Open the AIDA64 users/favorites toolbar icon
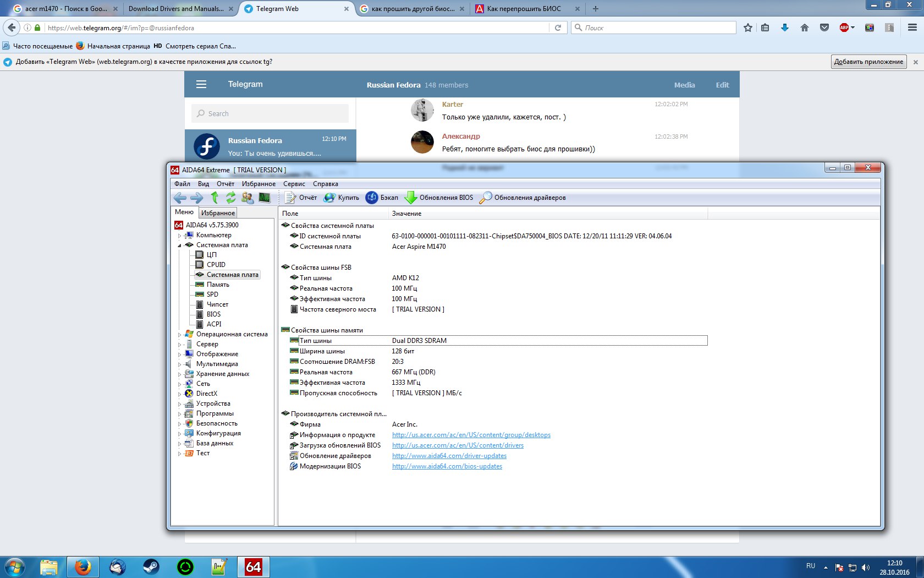This screenshot has height=578, width=924. [x=248, y=198]
